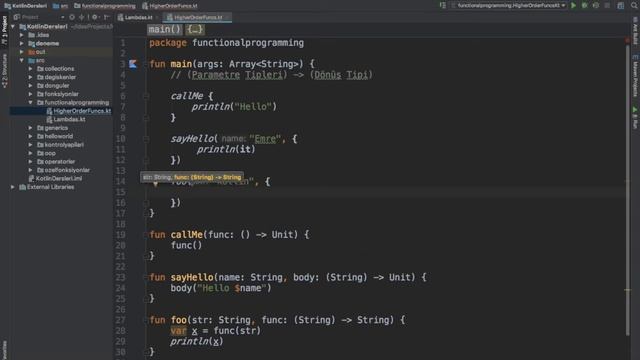Image resolution: width=640 pixels, height=360 pixels.
Task: Click the editor vertical scrollbar
Action: click(x=628, y=189)
